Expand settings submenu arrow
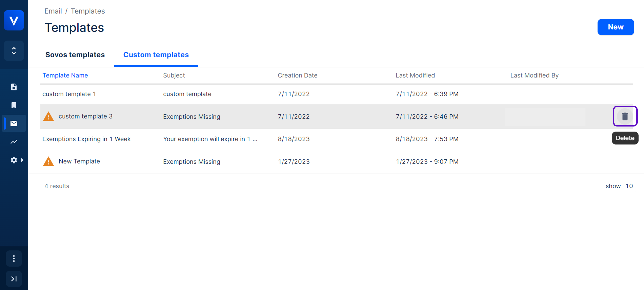Viewport: 644px width, 290px height. click(x=22, y=160)
